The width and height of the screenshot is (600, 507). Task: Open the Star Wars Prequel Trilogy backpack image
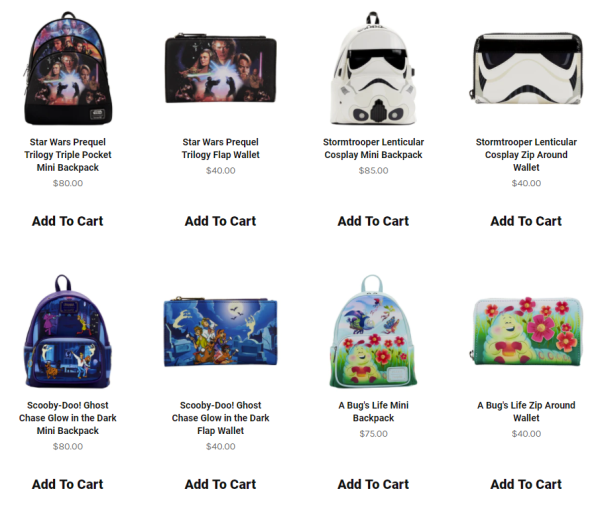pyautogui.click(x=68, y=68)
